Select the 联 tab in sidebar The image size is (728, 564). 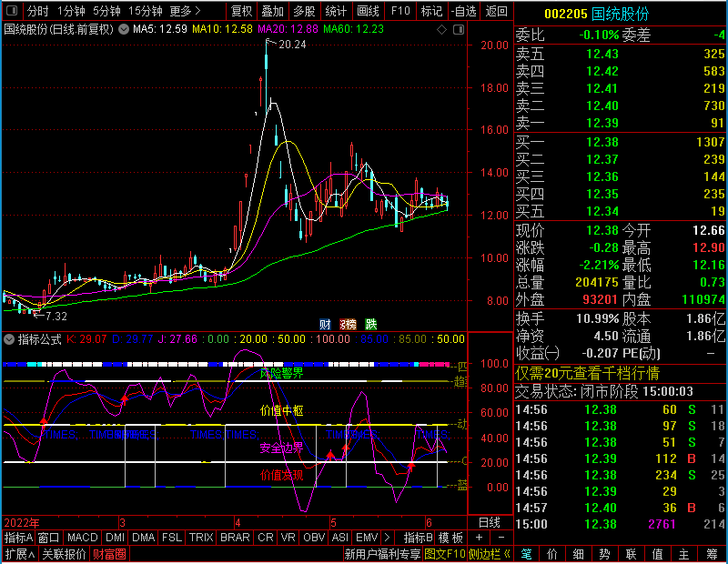[631, 554]
